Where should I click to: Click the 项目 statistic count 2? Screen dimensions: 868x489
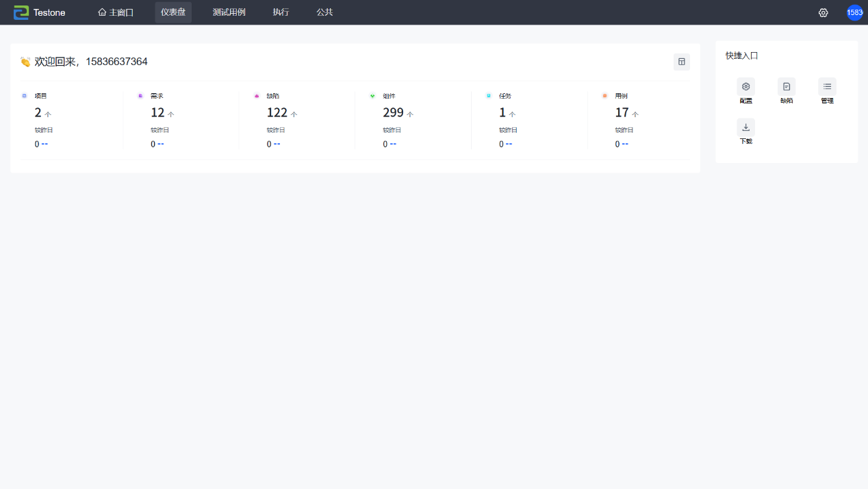pyautogui.click(x=38, y=113)
